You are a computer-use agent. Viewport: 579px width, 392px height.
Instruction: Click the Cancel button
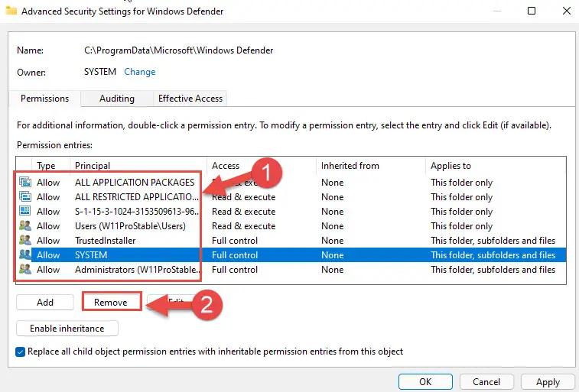(486, 381)
